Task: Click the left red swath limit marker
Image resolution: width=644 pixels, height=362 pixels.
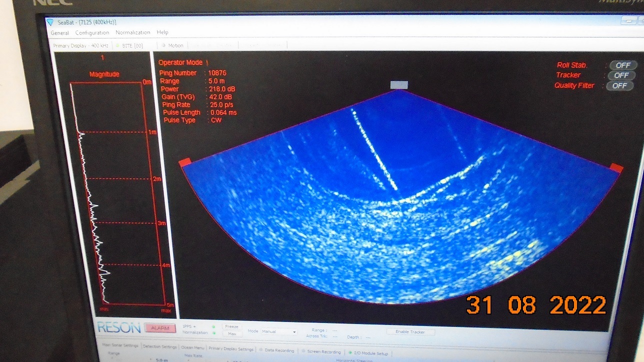Action: coord(185,161)
